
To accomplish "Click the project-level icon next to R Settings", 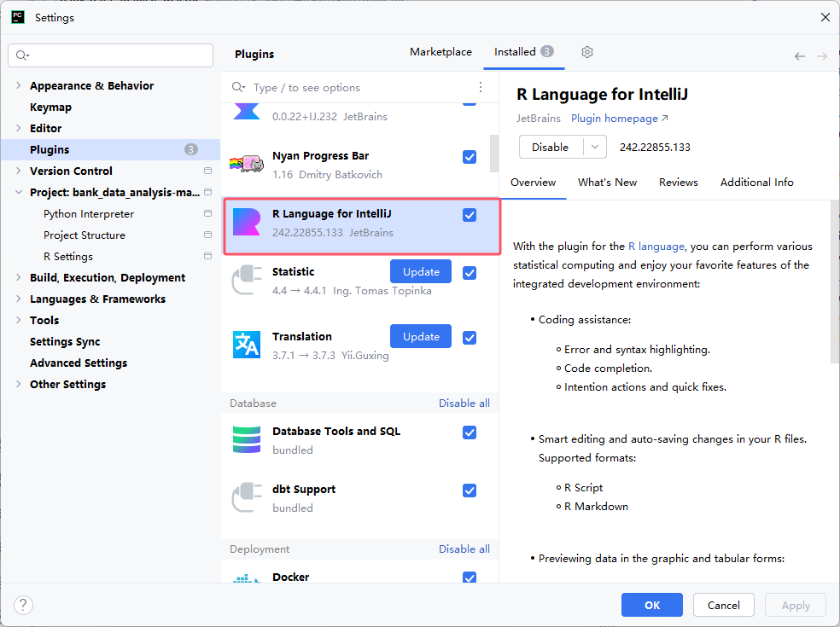I will [207, 256].
